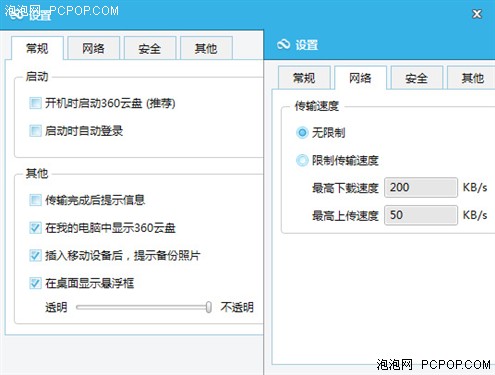Select the 其他 tab in left window
Image resolution: width=495 pixels, height=375 pixels.
click(x=206, y=49)
